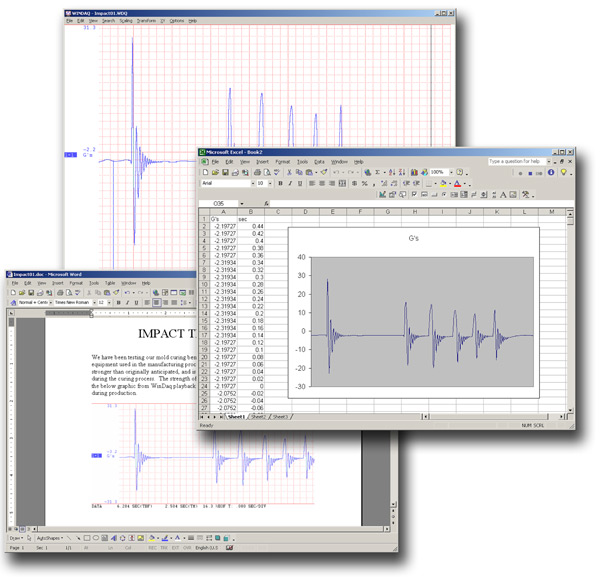Click Merge and Center icon in Excel
The image size is (600, 581).
[342, 183]
